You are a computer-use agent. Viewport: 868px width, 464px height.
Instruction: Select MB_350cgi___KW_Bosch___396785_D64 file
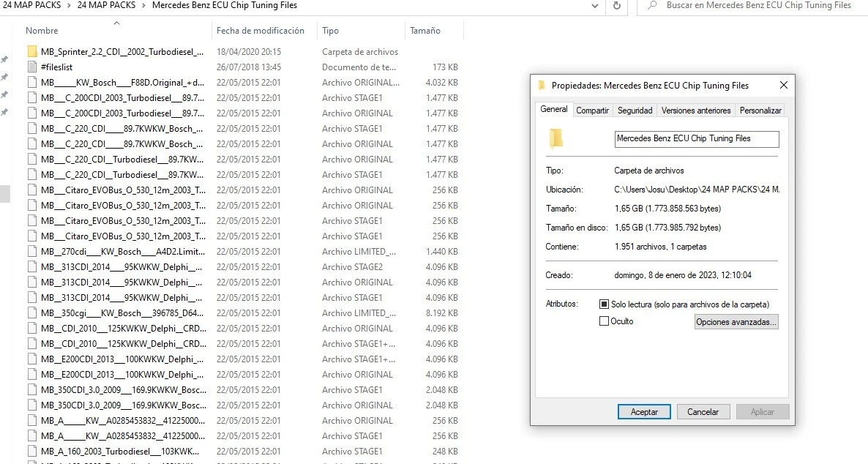point(122,313)
